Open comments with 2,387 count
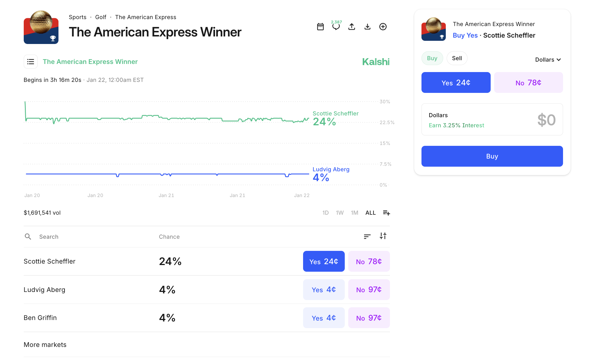The width and height of the screenshot is (594, 364). pyautogui.click(x=336, y=27)
